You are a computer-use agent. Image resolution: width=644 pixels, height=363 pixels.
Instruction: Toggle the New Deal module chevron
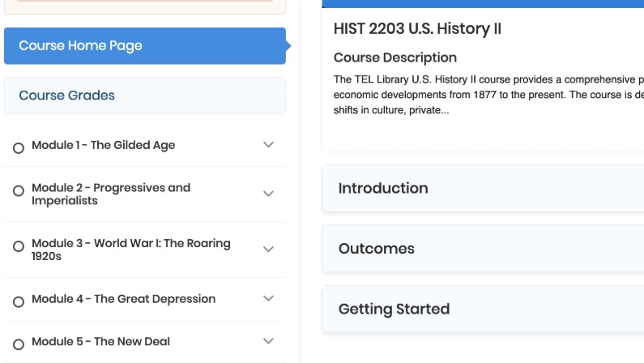269,341
